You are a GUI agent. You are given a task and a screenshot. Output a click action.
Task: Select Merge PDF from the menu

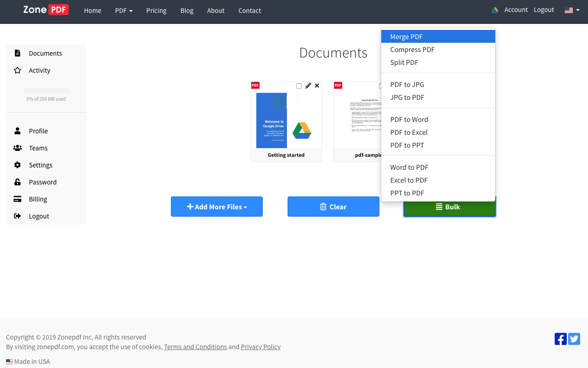(x=438, y=36)
